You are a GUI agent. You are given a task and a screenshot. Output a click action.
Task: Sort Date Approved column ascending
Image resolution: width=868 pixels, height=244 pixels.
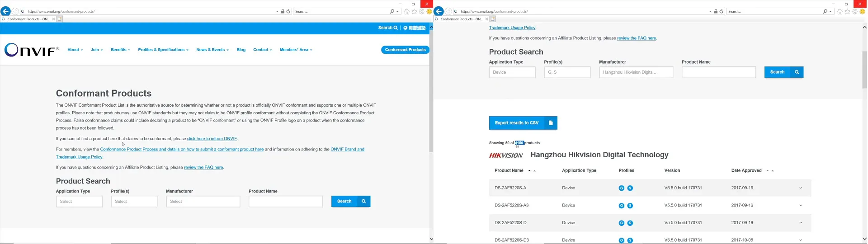click(x=773, y=171)
